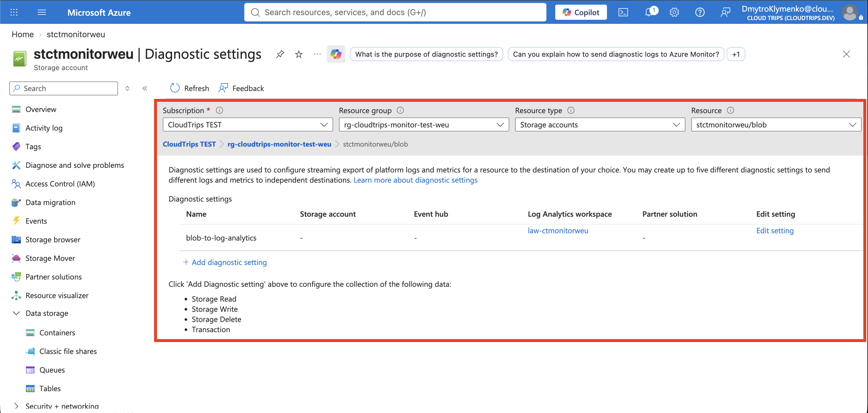Open Activity log in sidebar

click(44, 128)
